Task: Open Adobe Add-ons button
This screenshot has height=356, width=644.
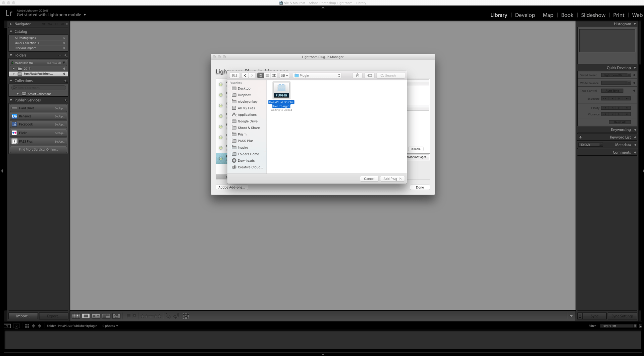Action: (232, 187)
